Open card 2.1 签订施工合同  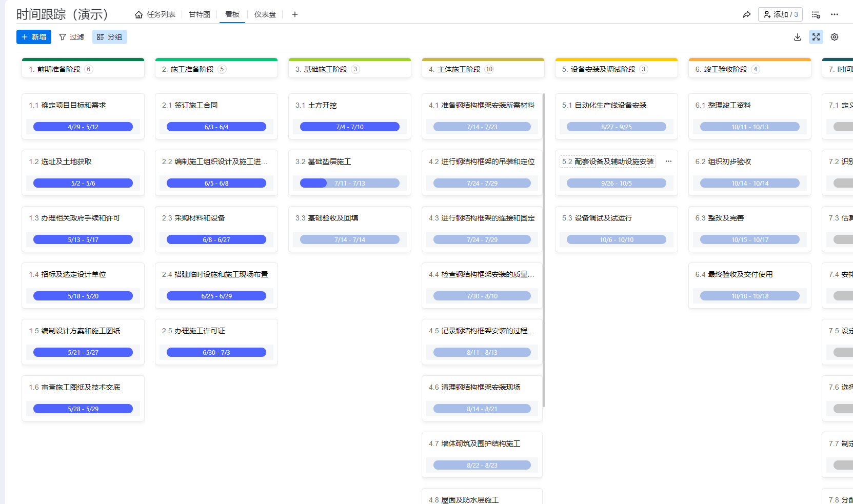(216, 116)
